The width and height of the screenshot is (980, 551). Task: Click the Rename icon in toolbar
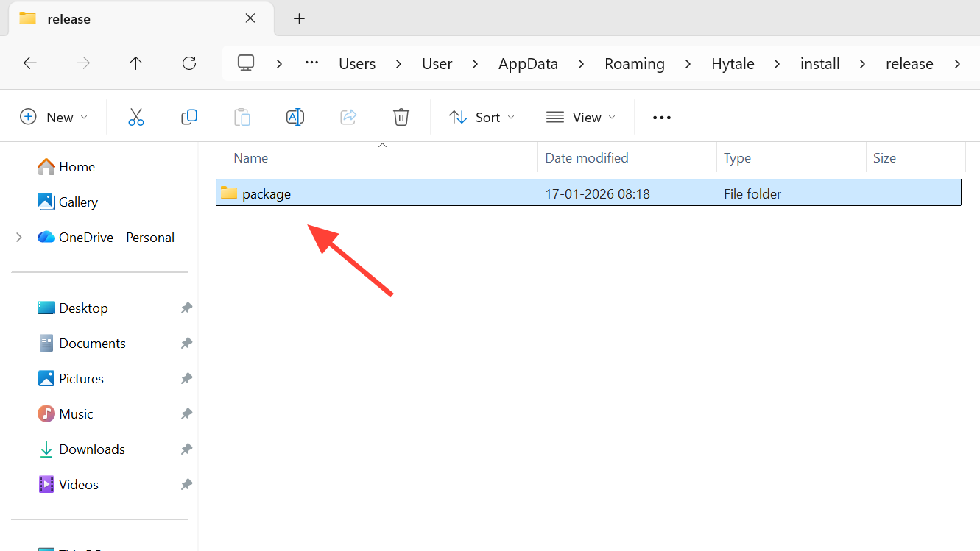click(295, 117)
